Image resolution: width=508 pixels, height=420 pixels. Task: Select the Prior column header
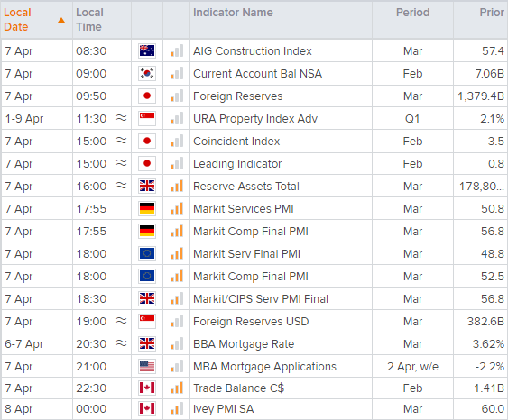point(492,13)
